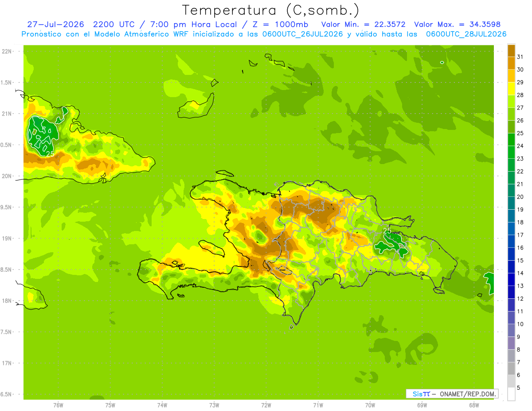Click the '10' value on the color scale

click(x=520, y=324)
